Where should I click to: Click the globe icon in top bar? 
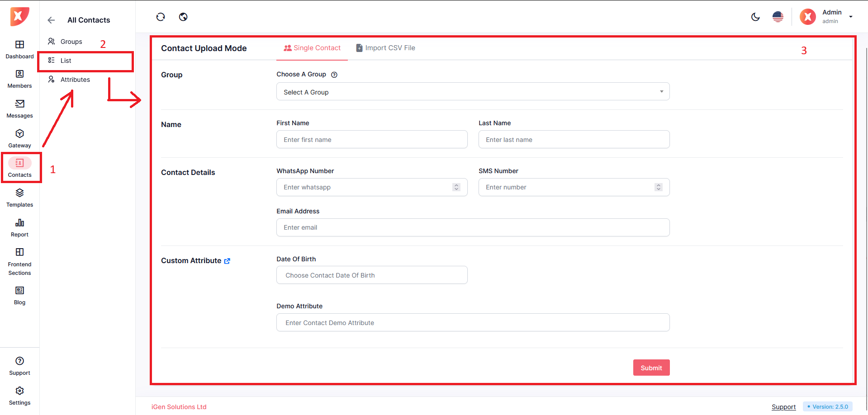pos(183,17)
